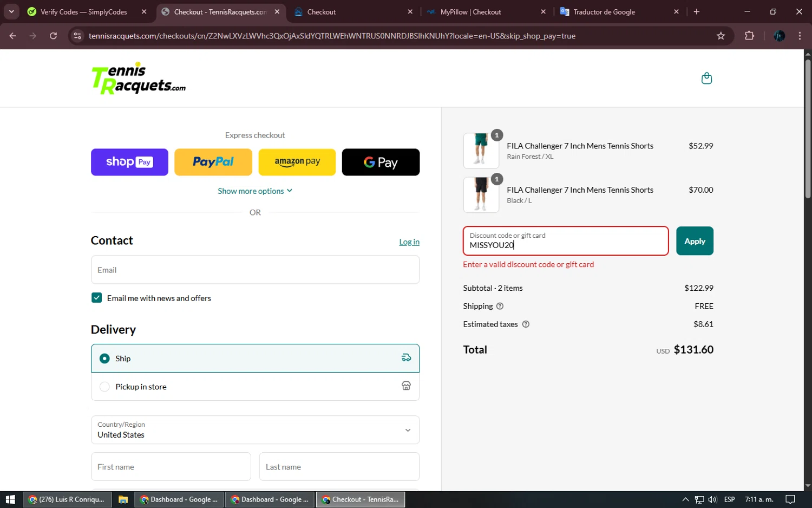Image resolution: width=812 pixels, height=508 pixels.
Task: Switch to Traductor de Google tab
Action: 619,11
